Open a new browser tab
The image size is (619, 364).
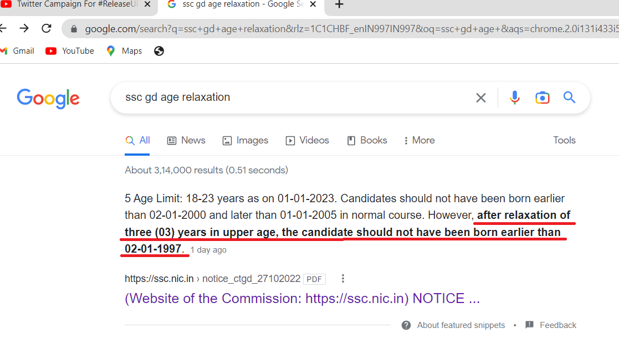(x=339, y=4)
